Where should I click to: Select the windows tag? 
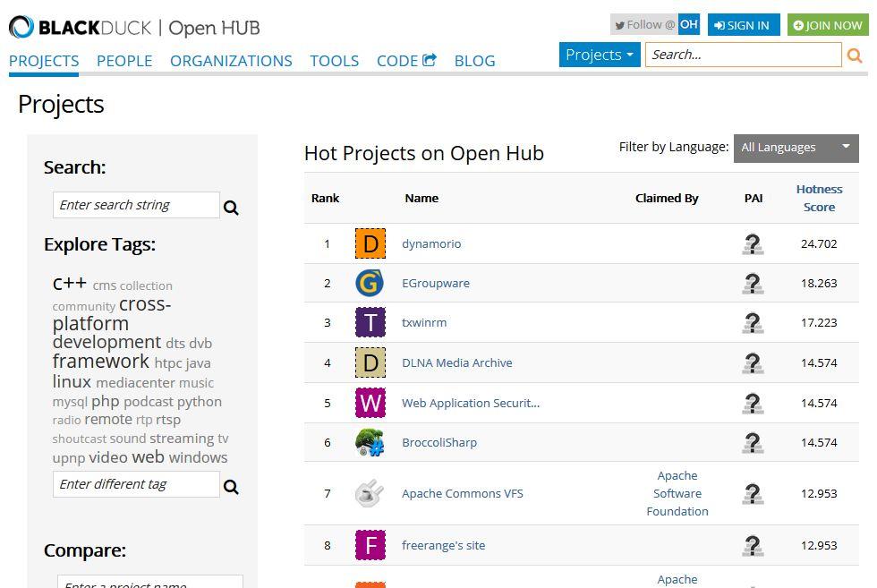(x=198, y=457)
